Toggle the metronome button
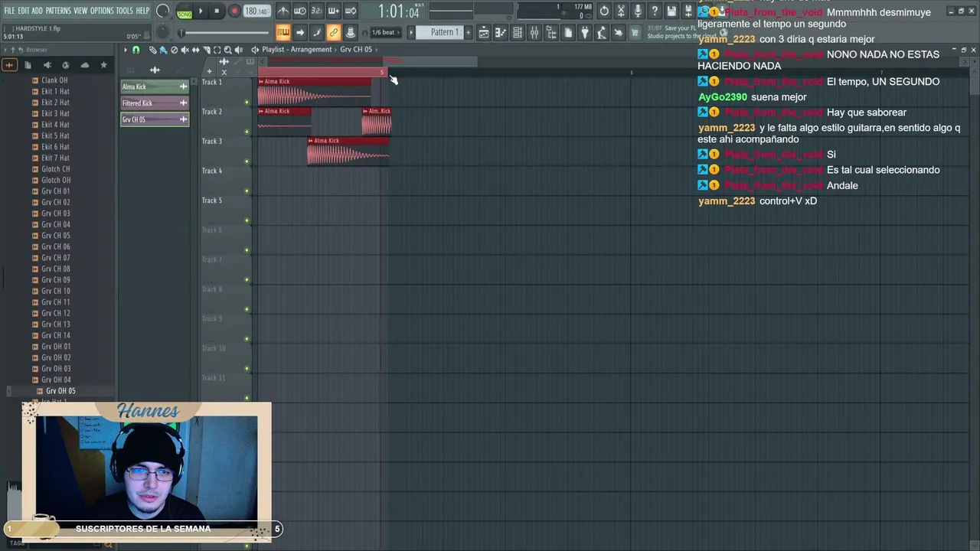 pos(283,11)
